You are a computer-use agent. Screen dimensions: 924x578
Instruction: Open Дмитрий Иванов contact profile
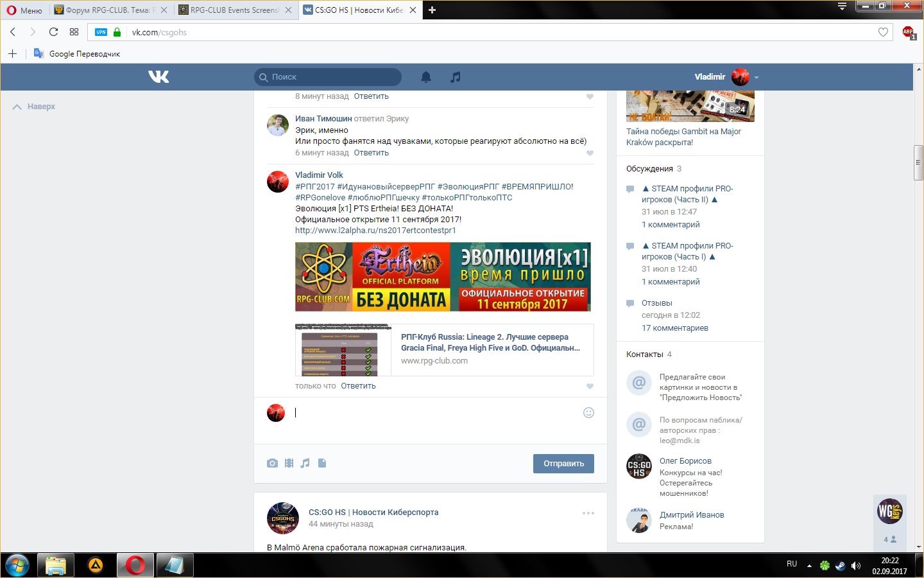[692, 515]
